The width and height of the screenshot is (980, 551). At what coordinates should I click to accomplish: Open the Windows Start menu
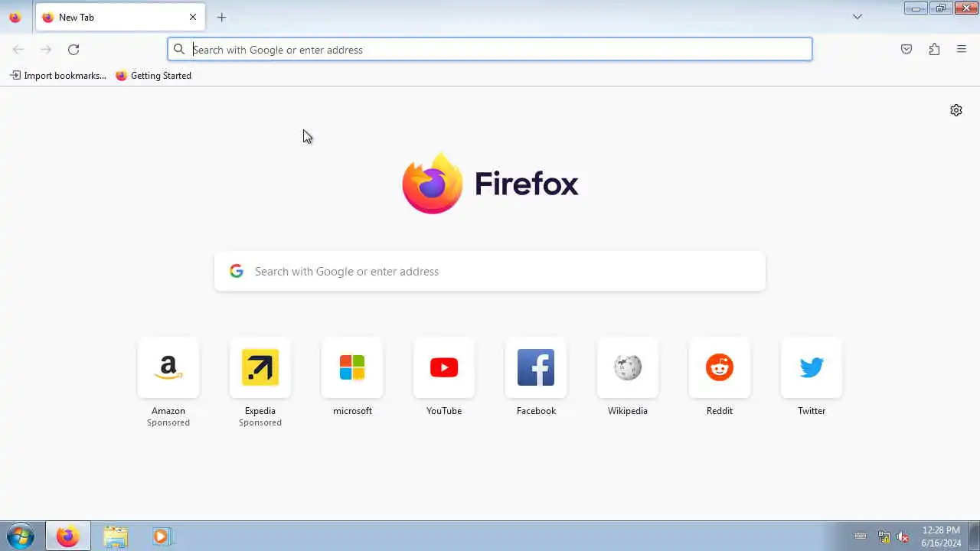click(x=21, y=536)
